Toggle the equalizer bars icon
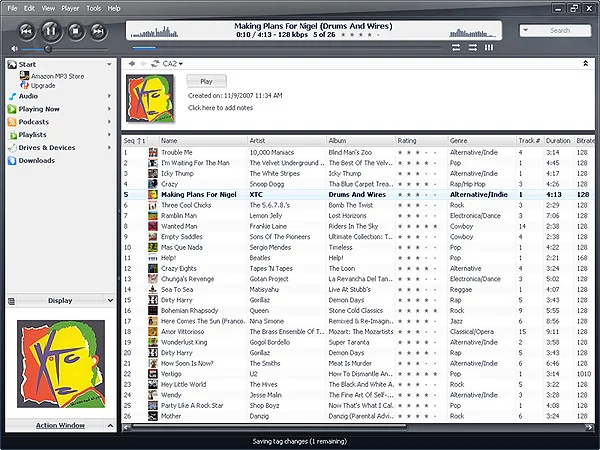 tap(489, 47)
